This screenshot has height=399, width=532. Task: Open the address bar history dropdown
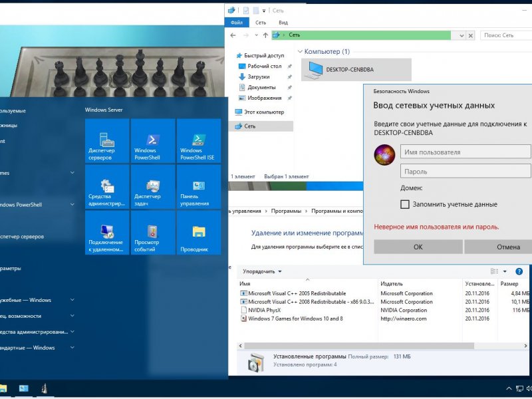pos(462,35)
